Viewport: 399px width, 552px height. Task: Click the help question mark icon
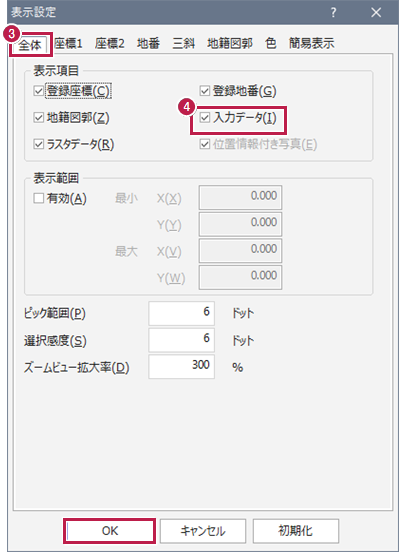click(x=333, y=13)
